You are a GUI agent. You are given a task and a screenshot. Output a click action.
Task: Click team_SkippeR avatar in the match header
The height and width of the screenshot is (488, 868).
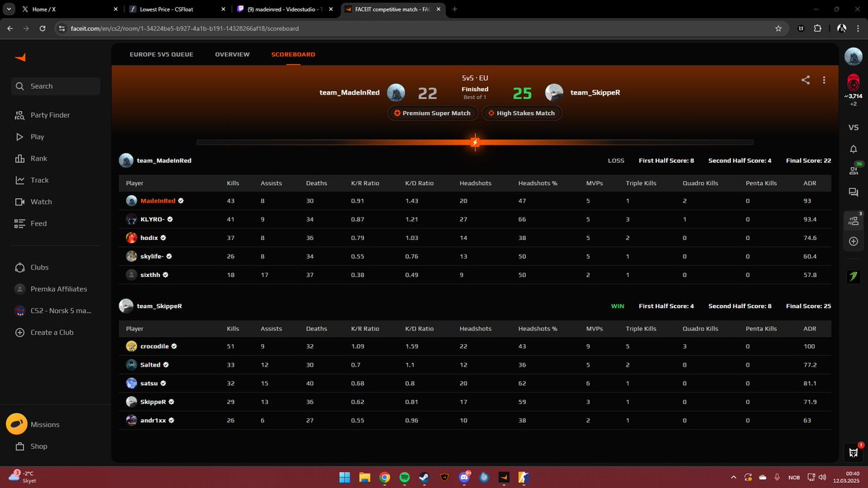pos(554,93)
